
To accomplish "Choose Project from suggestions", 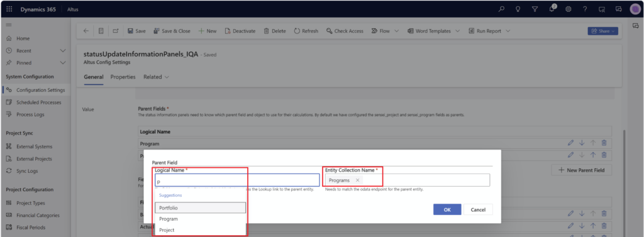I will 200,230.
